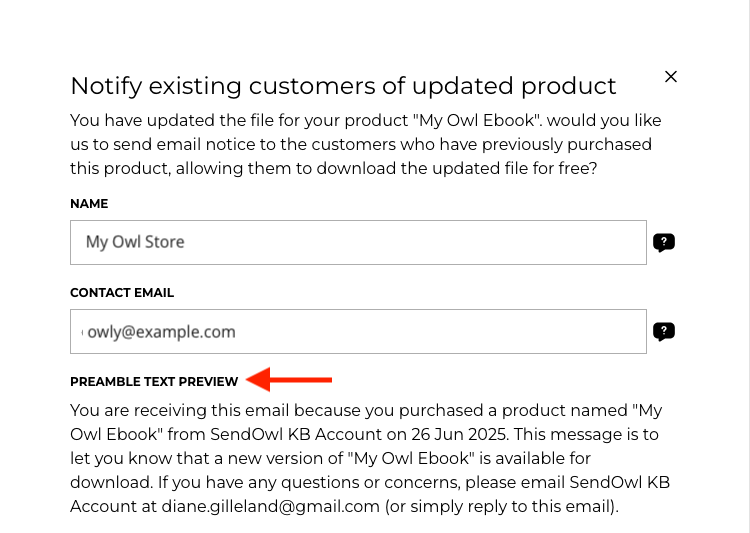Screen dimensions: 750x533
Task: Open the help tooltip beside Name field
Action: 664,242
